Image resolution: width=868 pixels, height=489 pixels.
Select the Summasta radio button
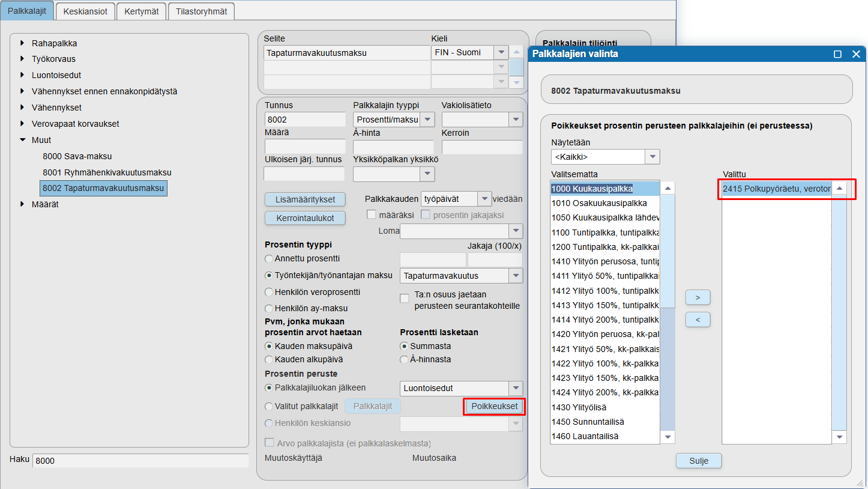[404, 346]
